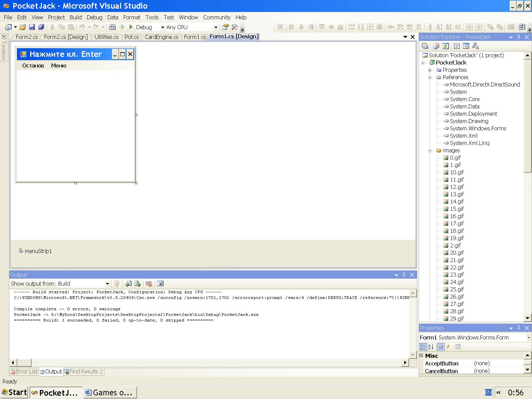The width and height of the screenshot is (532, 399).
Task: Open the Build menu
Action: (75, 17)
